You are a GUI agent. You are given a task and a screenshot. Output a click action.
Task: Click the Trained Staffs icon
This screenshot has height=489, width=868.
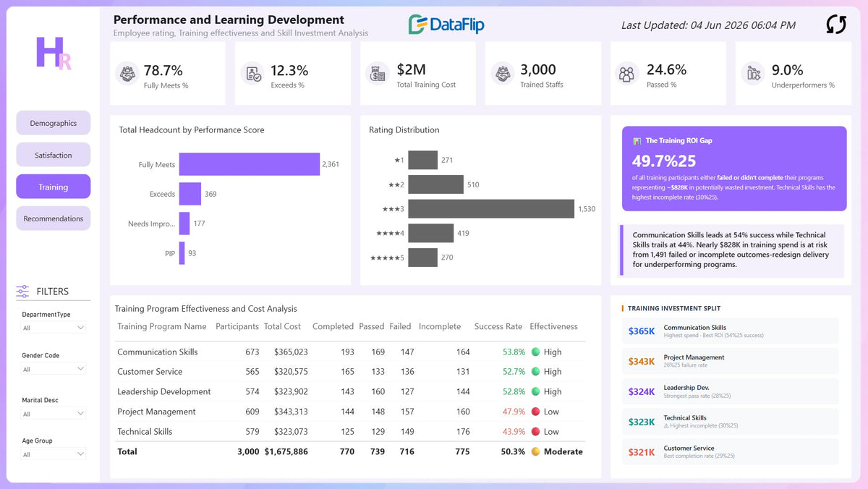tap(503, 74)
